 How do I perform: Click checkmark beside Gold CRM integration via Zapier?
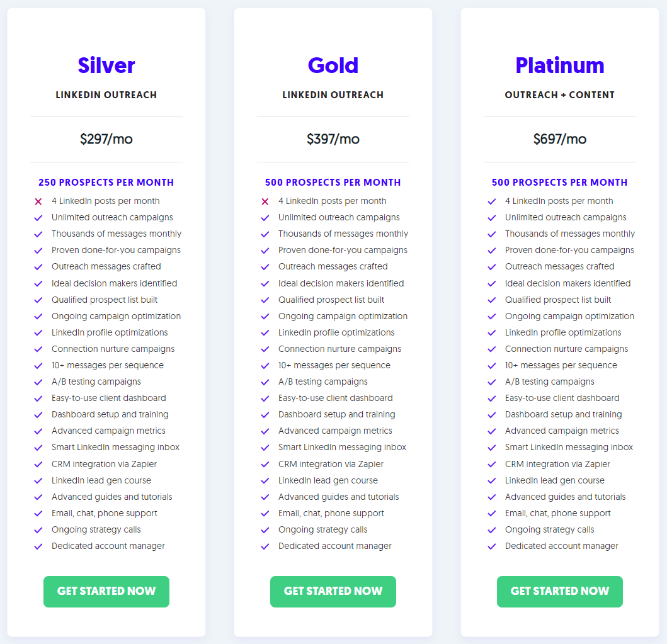click(x=265, y=465)
